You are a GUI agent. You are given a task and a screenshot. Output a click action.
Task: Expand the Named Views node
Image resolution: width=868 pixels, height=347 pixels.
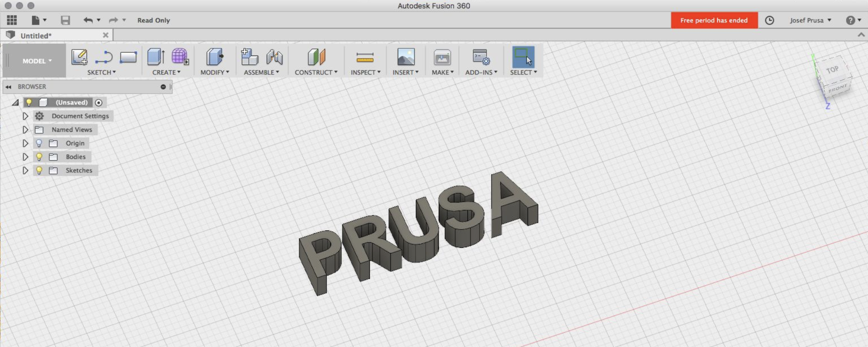(x=25, y=130)
